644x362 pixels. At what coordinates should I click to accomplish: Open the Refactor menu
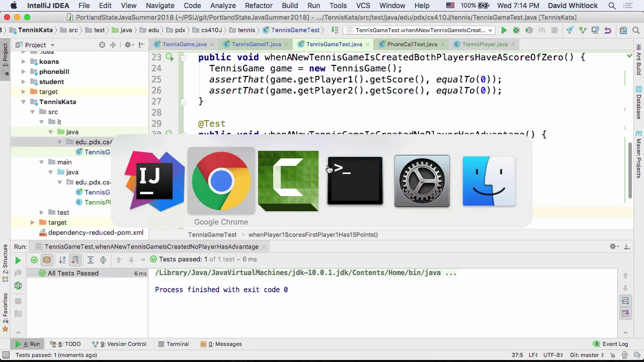click(x=259, y=6)
